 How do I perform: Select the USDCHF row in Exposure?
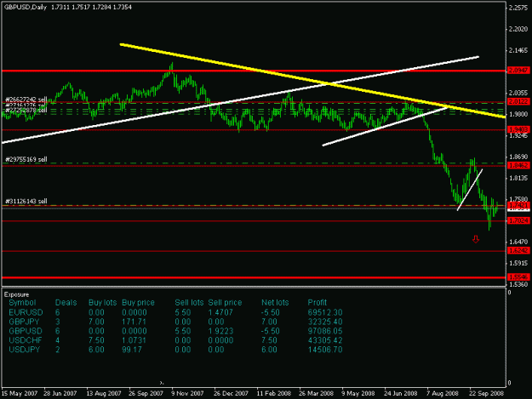coord(175,340)
